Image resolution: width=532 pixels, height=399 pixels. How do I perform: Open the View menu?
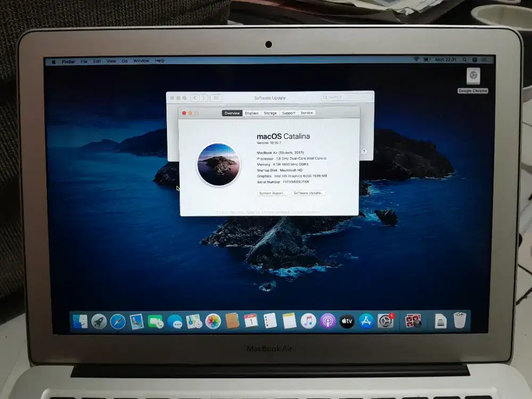point(111,61)
